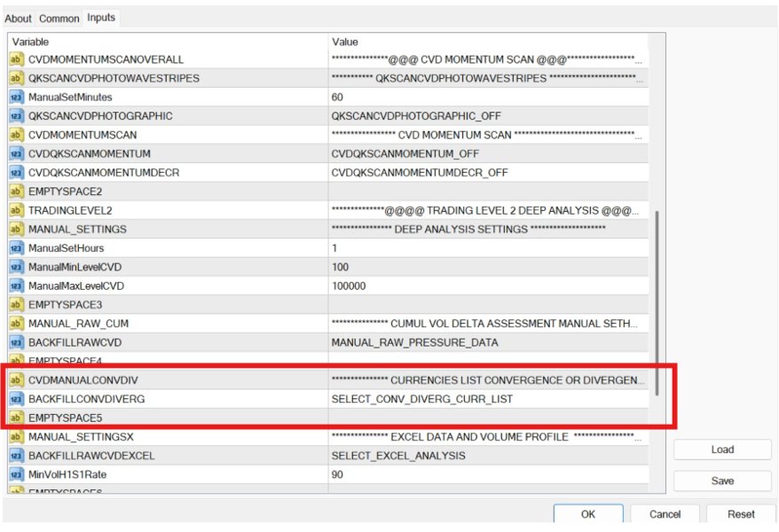Screen dimensions: 779x532
Task: Click the ManualMinLevelCVD value field showing 100
Action: click(488, 267)
